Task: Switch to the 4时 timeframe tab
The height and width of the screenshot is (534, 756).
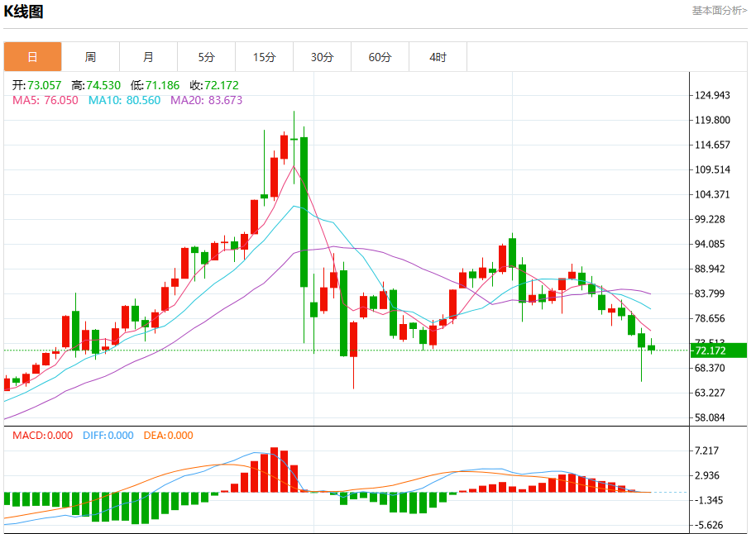Action: tap(438, 57)
